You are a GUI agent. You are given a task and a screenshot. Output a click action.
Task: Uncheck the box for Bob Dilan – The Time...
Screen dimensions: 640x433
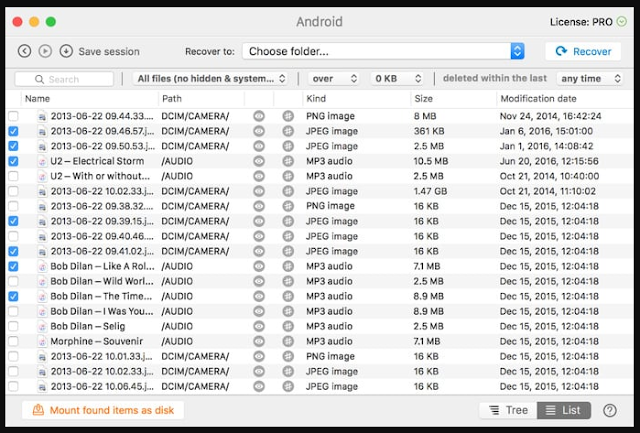(13, 296)
